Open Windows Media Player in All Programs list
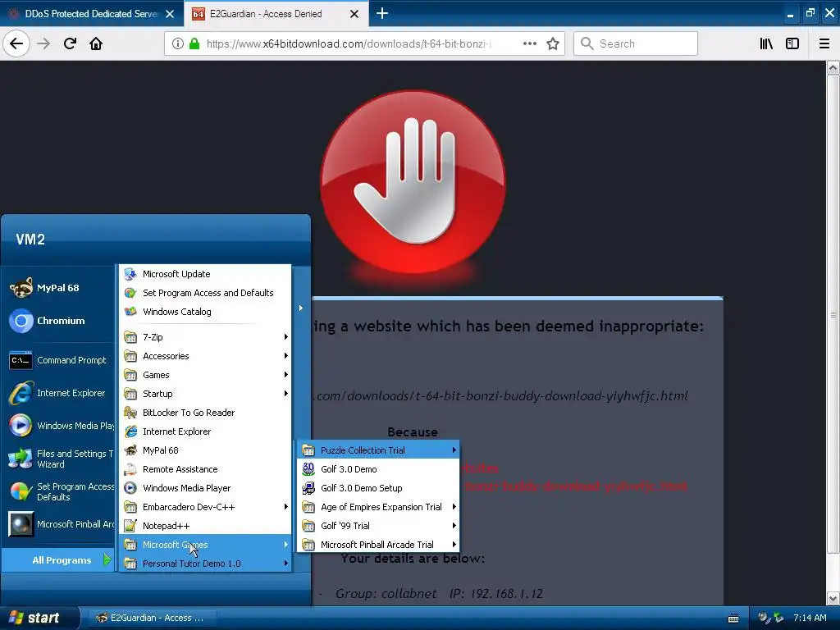The height and width of the screenshot is (630, 840). coord(206,488)
